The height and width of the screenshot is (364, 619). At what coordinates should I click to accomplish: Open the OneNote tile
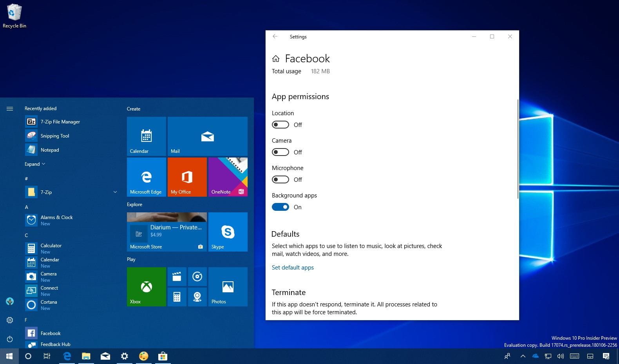pos(228,177)
